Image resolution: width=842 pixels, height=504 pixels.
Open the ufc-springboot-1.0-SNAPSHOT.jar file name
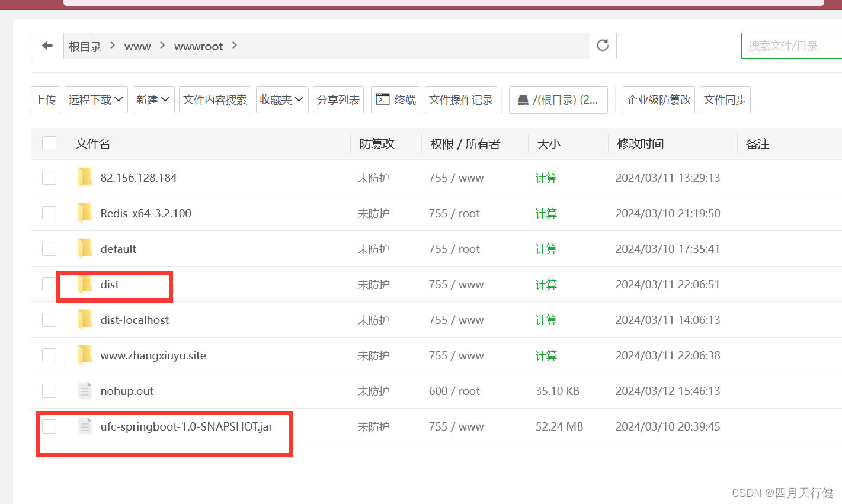pos(187,426)
